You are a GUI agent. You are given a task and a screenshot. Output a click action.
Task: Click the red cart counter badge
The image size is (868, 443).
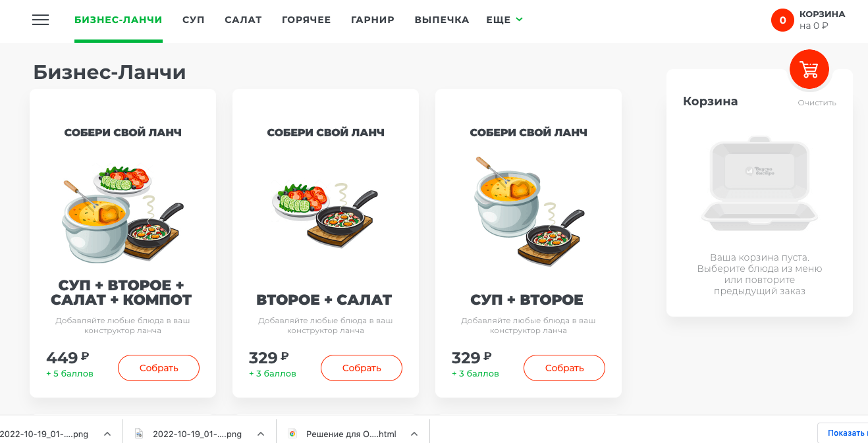click(782, 20)
